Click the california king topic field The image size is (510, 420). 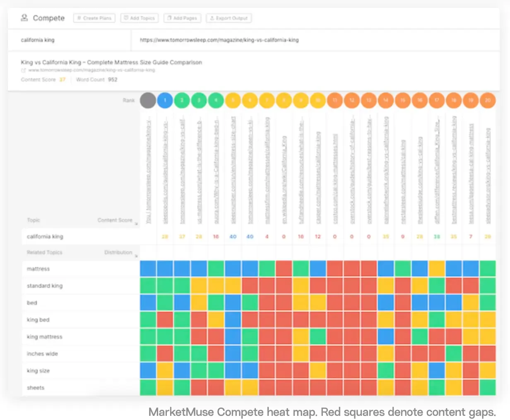69,40
